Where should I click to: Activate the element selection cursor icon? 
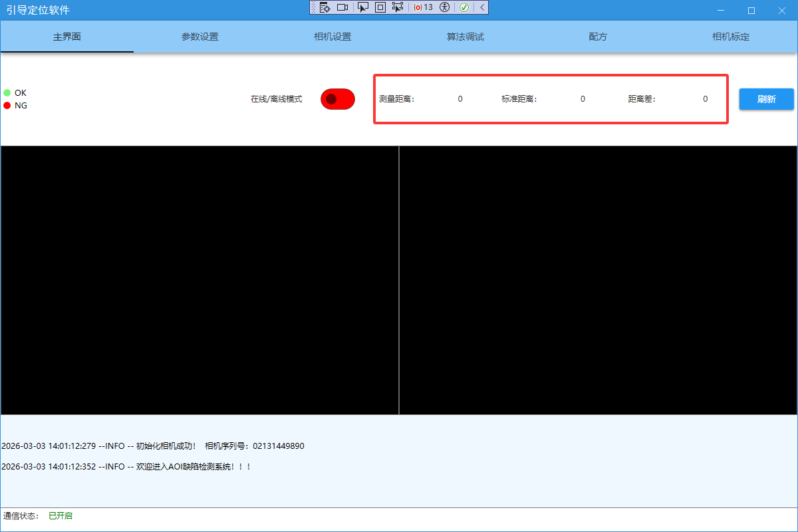tap(363, 7)
